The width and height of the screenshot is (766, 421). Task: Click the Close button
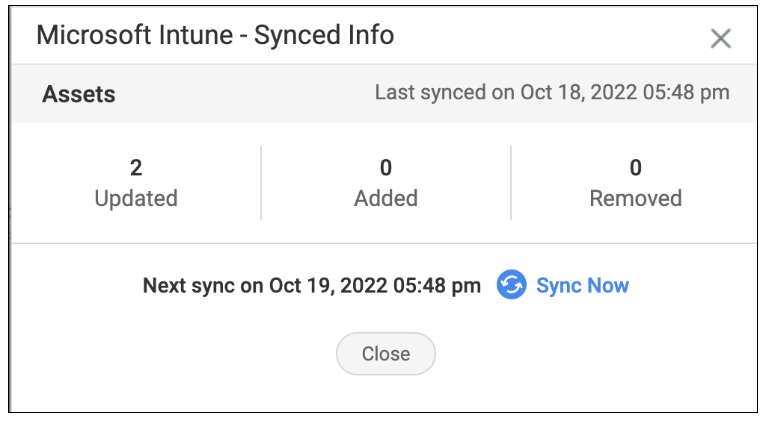tap(385, 354)
